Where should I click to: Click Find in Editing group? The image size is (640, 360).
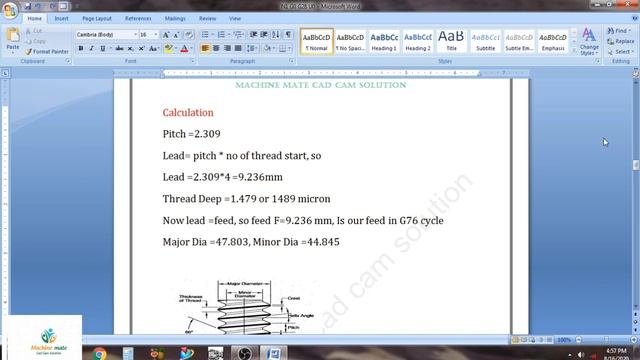coord(619,31)
